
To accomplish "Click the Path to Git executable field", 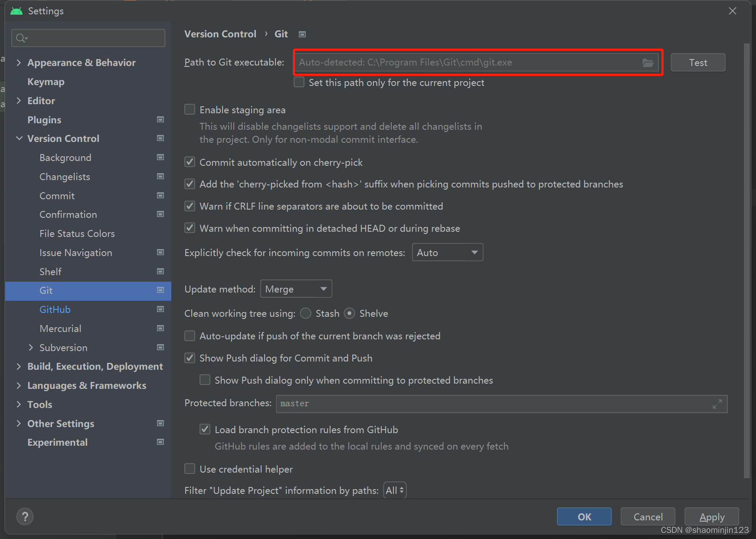I will 477,62.
